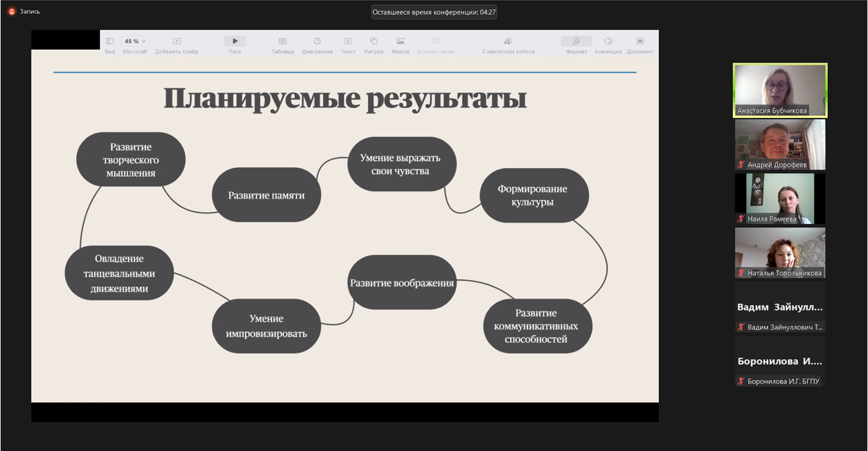The height and width of the screenshot is (451, 868).
Task: Click the red Запись recording indicator
Action: coord(11,11)
